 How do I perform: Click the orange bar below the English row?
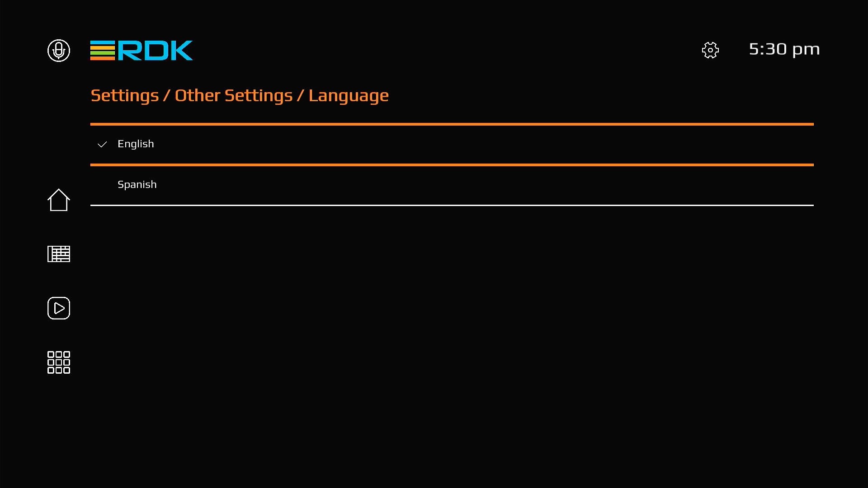tap(452, 165)
